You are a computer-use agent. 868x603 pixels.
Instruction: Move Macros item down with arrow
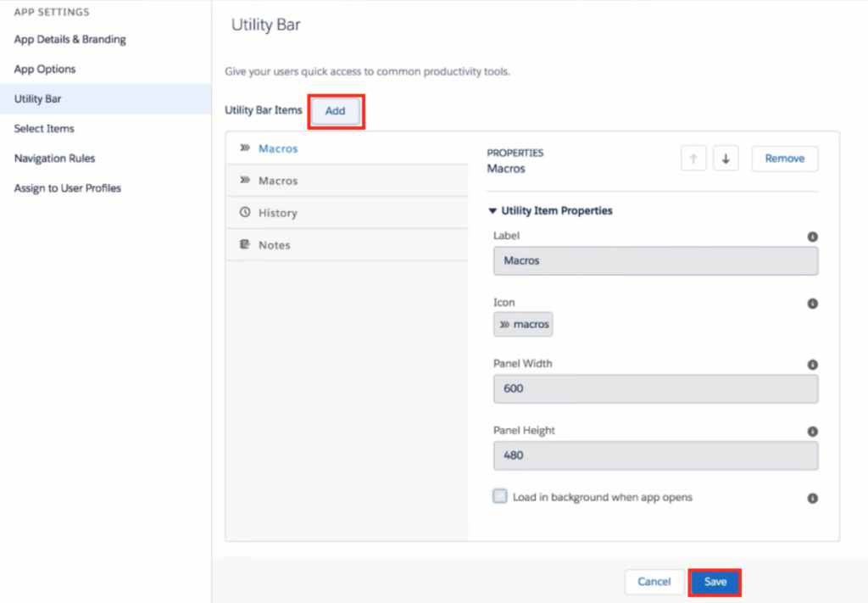[x=726, y=159]
